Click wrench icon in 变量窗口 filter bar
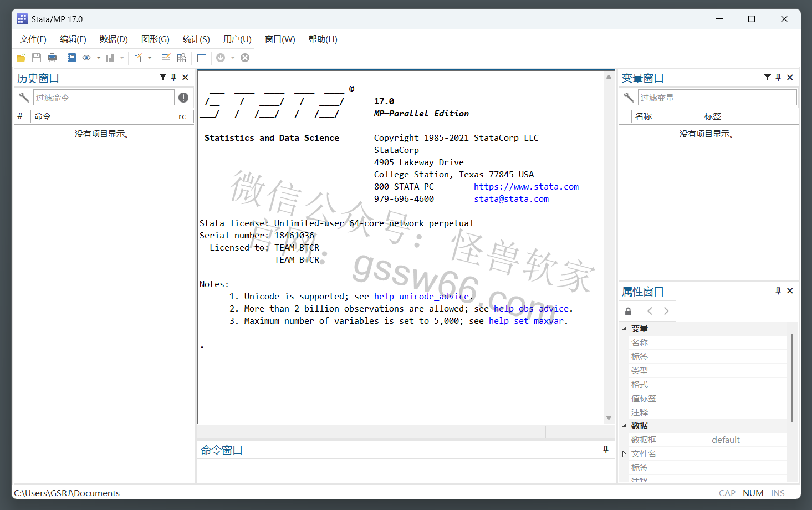Image resolution: width=812 pixels, height=510 pixels. point(629,98)
